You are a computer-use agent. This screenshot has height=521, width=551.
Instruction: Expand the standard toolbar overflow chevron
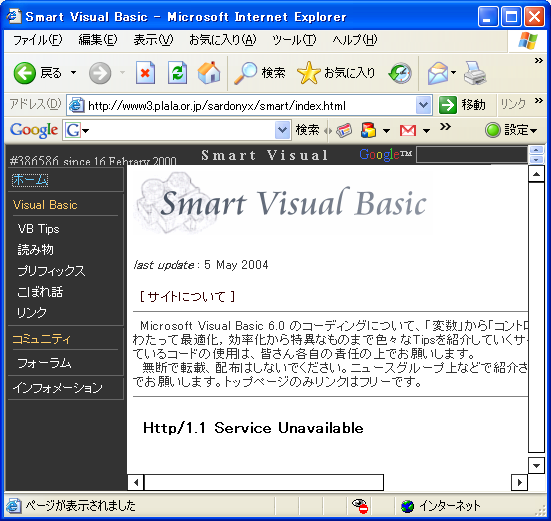pyautogui.click(x=539, y=60)
